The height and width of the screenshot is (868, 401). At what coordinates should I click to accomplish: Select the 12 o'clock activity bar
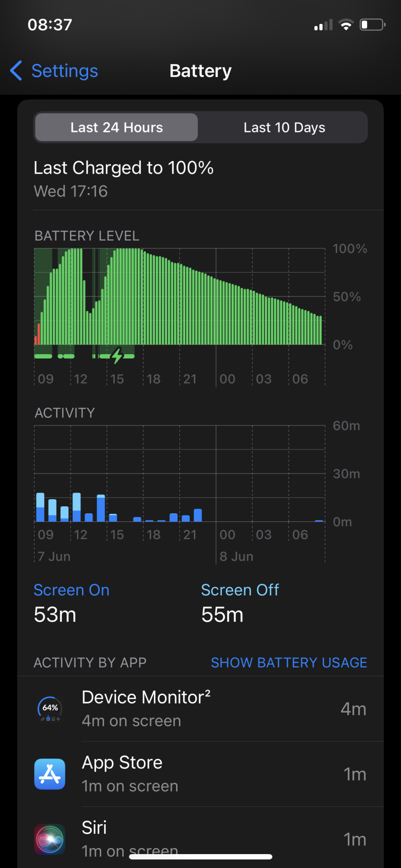(x=77, y=507)
